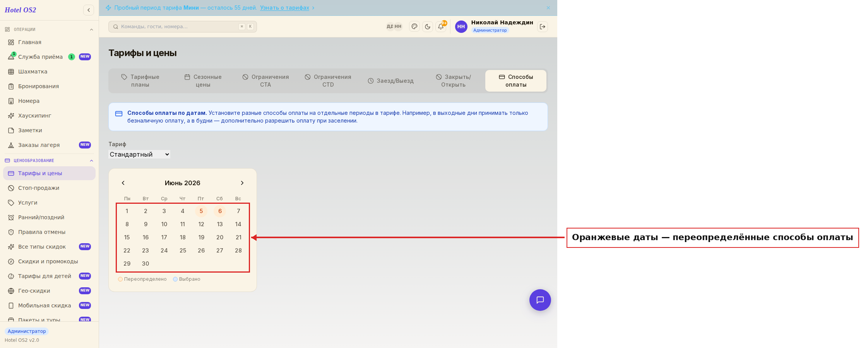Viewport: 868px width, 348px height.
Task: Collapse the Ценообразование sidebar group
Action: (91, 160)
